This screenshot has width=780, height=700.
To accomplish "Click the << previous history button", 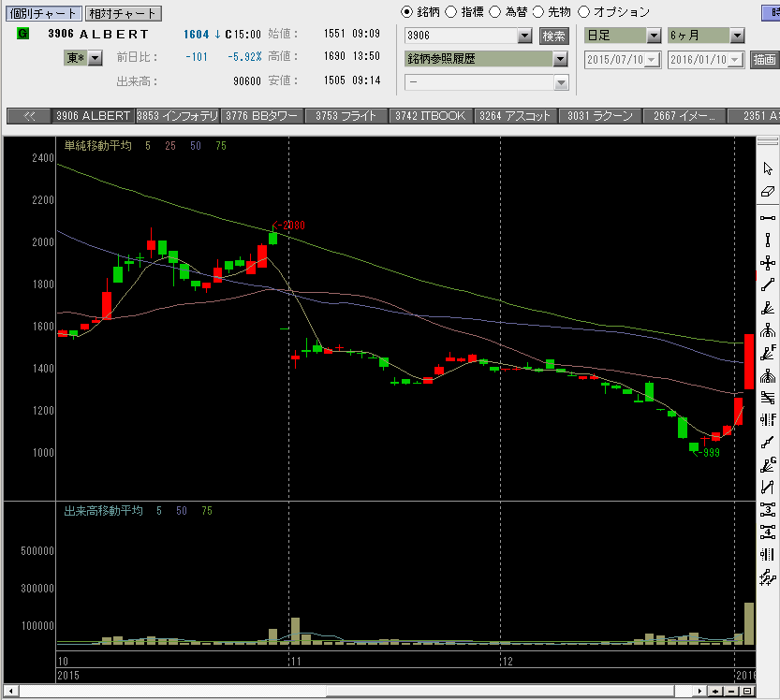I will pyautogui.click(x=29, y=116).
